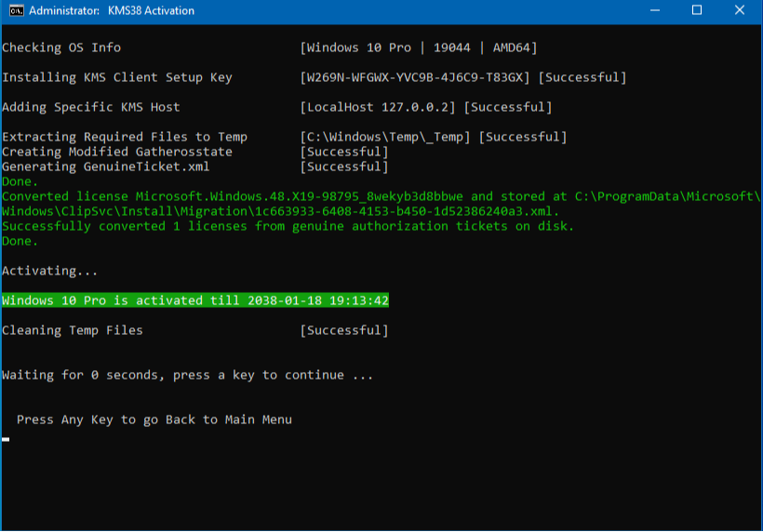Click '[LocalHost 127.0.0.2]' text
This screenshot has width=763, height=532.
coord(378,107)
